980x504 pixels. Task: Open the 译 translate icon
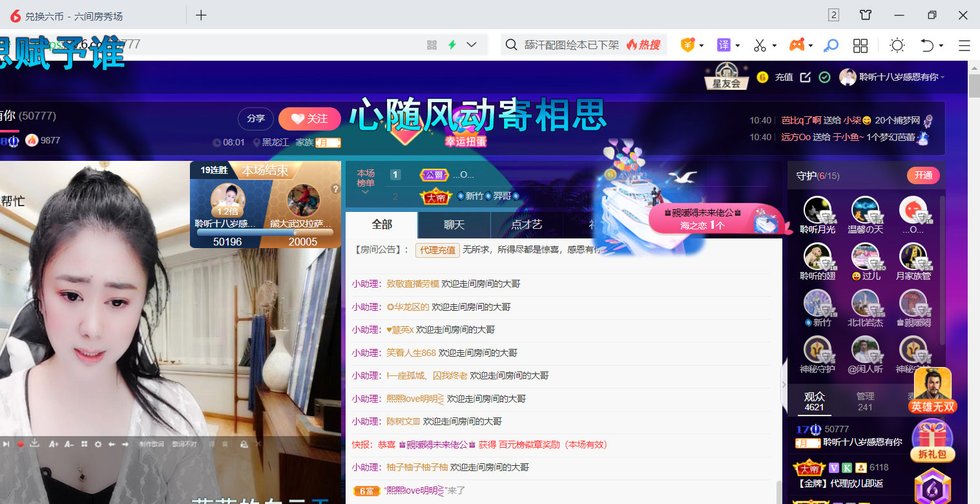tap(724, 45)
